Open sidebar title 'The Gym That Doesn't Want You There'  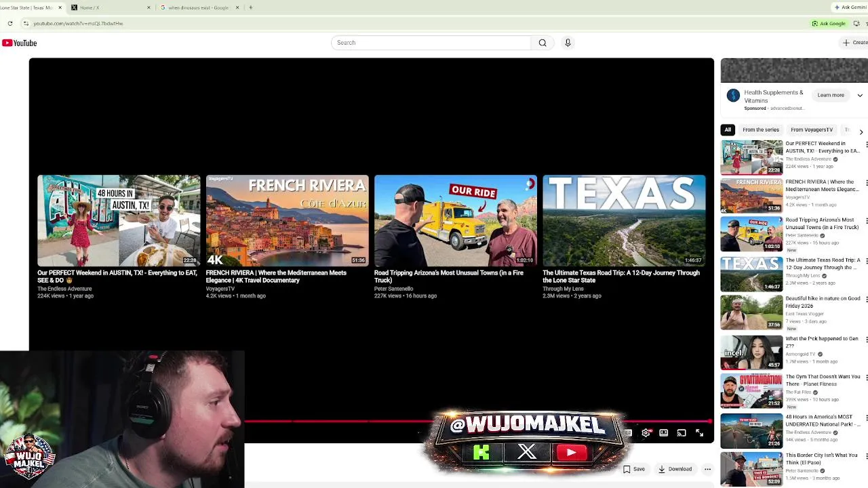823,380
